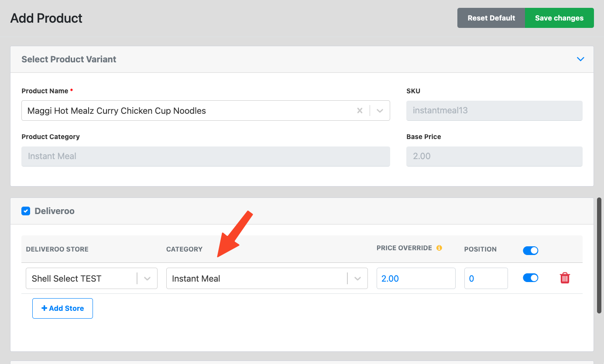
Task: Click the Add Store button
Action: (x=62, y=308)
